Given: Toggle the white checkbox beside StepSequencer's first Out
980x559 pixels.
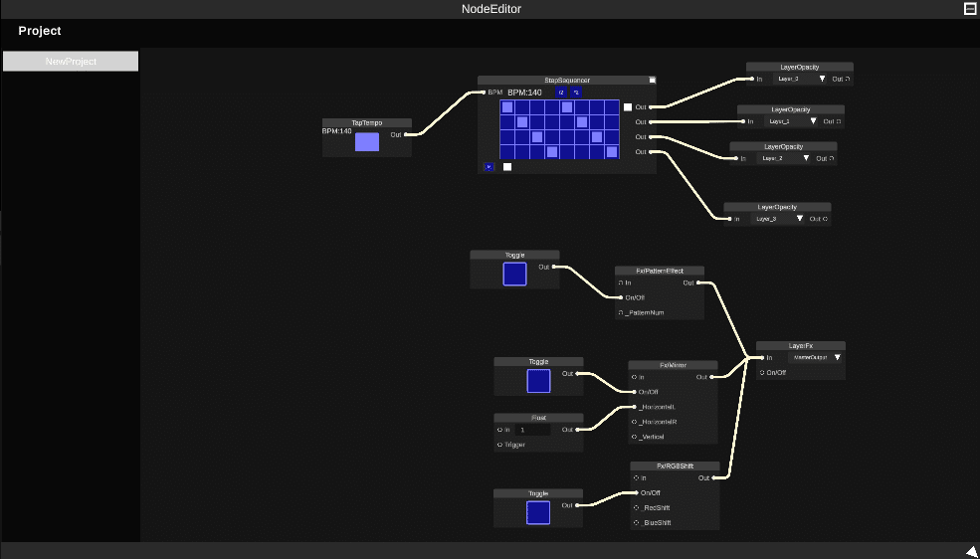Looking at the screenshot, I should [628, 107].
